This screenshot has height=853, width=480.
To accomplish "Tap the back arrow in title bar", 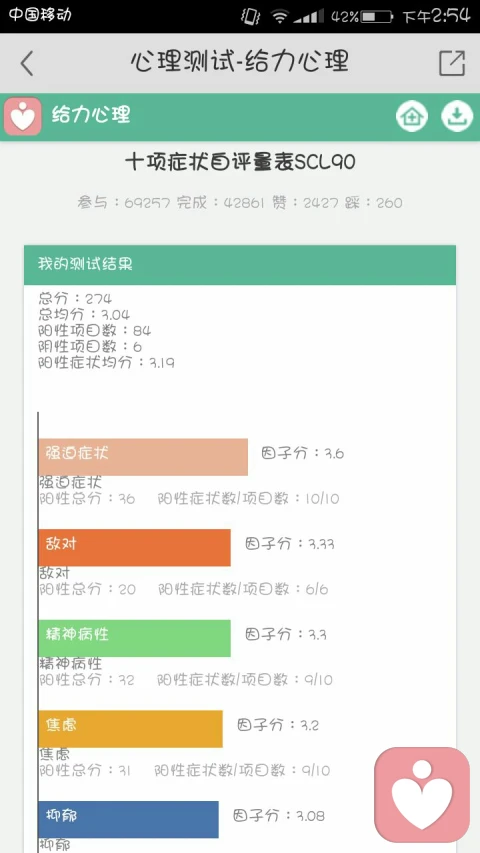I will (27, 63).
